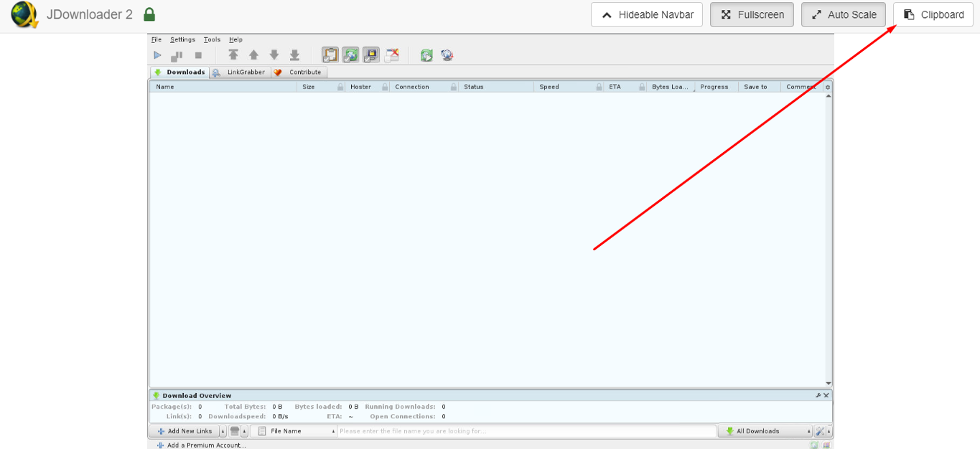This screenshot has width=980, height=449.
Task: Move selected download down one position
Action: pyautogui.click(x=274, y=55)
